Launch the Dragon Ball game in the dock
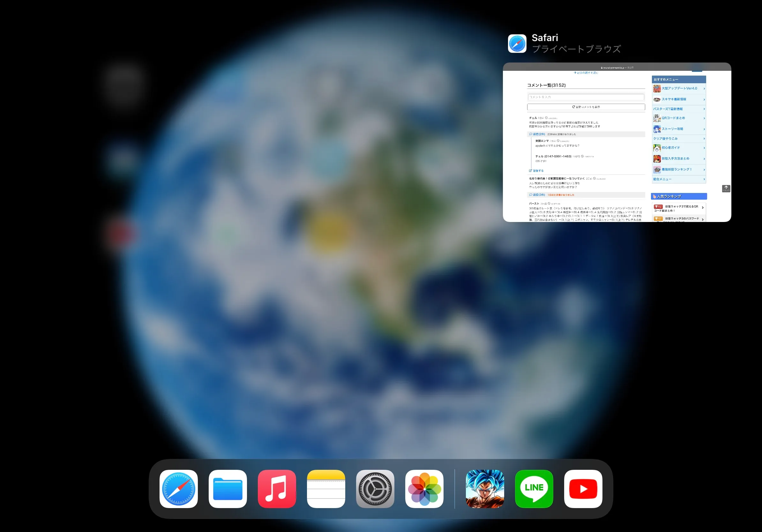The image size is (762, 532). (x=485, y=489)
